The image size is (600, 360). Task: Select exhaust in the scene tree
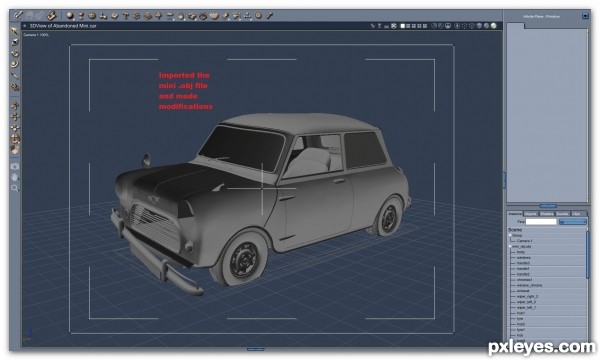click(x=523, y=291)
